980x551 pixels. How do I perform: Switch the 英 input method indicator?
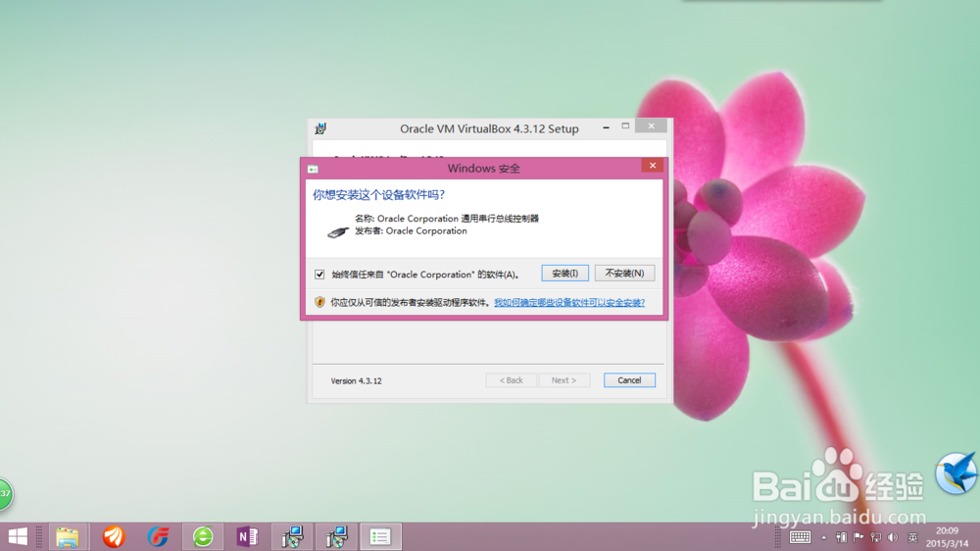pos(912,537)
